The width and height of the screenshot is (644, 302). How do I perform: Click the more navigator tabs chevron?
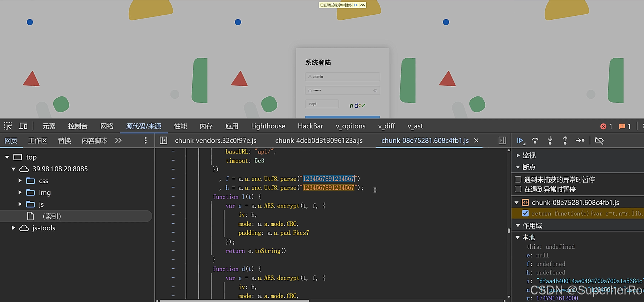click(118, 141)
